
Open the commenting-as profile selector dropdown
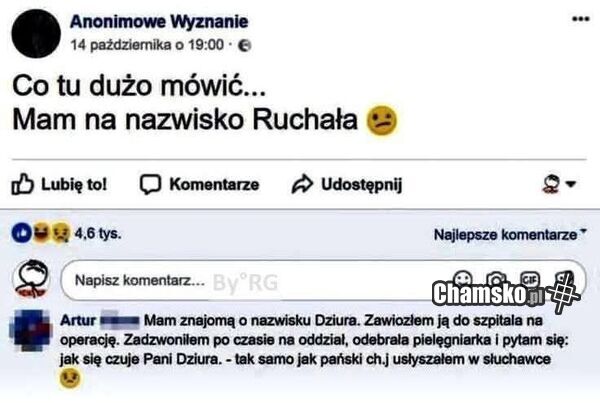point(559,184)
